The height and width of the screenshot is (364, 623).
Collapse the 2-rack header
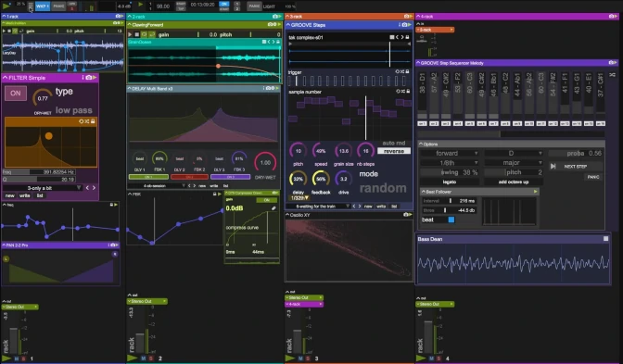[130, 17]
